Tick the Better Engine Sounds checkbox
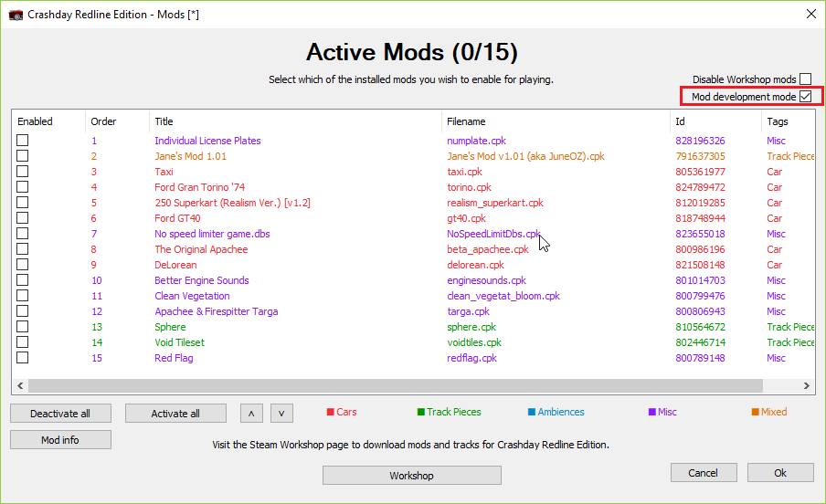The height and width of the screenshot is (504, 826). pos(22,280)
